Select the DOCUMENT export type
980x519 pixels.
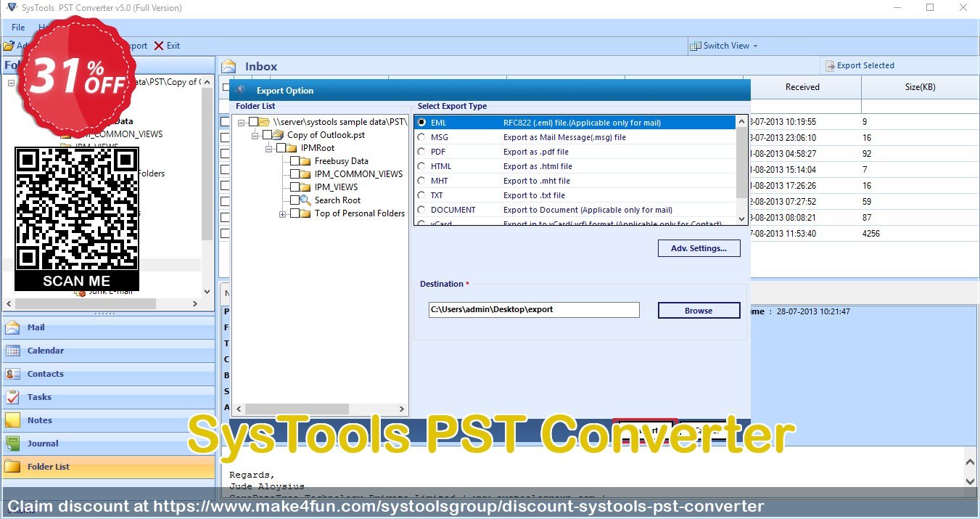click(x=421, y=210)
